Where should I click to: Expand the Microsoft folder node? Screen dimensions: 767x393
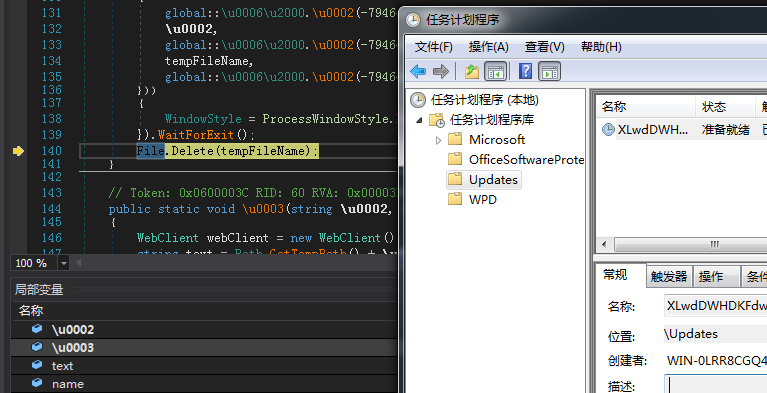[x=438, y=140]
